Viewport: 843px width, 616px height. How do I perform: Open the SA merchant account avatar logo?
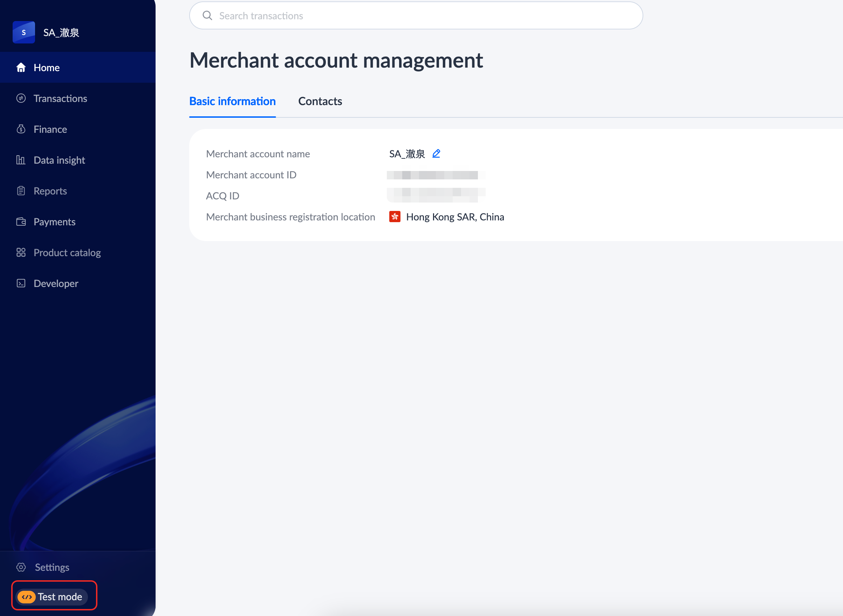point(23,33)
